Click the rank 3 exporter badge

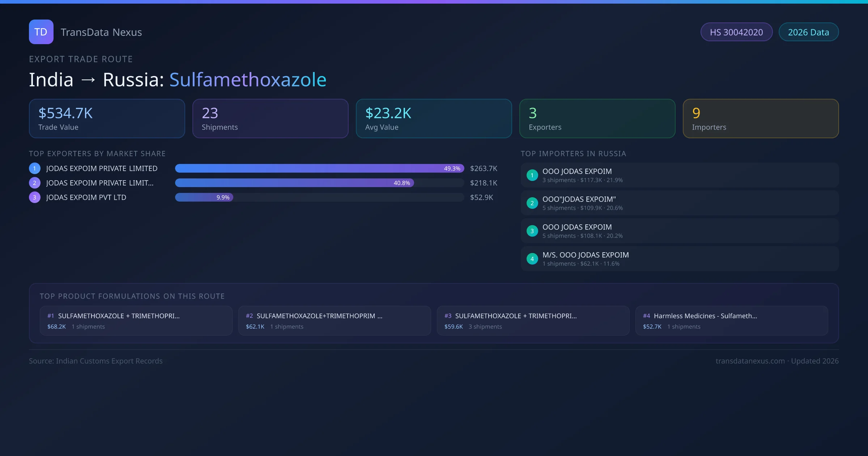[35, 197]
